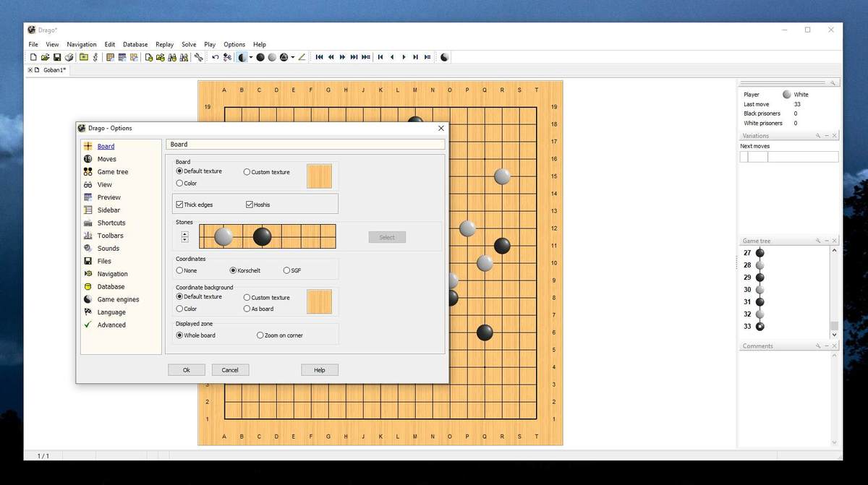
Task: Jump to first move navigation icon
Action: (x=319, y=57)
